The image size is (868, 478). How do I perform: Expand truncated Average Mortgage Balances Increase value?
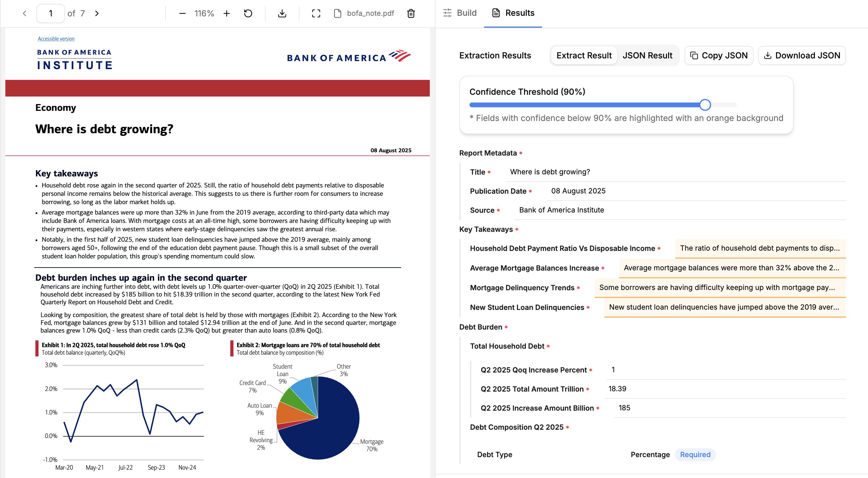pyautogui.click(x=731, y=268)
